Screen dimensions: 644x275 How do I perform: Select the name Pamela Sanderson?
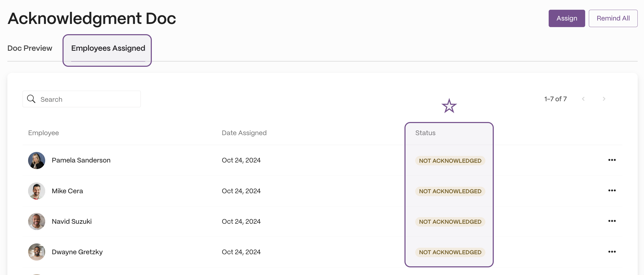(x=81, y=160)
